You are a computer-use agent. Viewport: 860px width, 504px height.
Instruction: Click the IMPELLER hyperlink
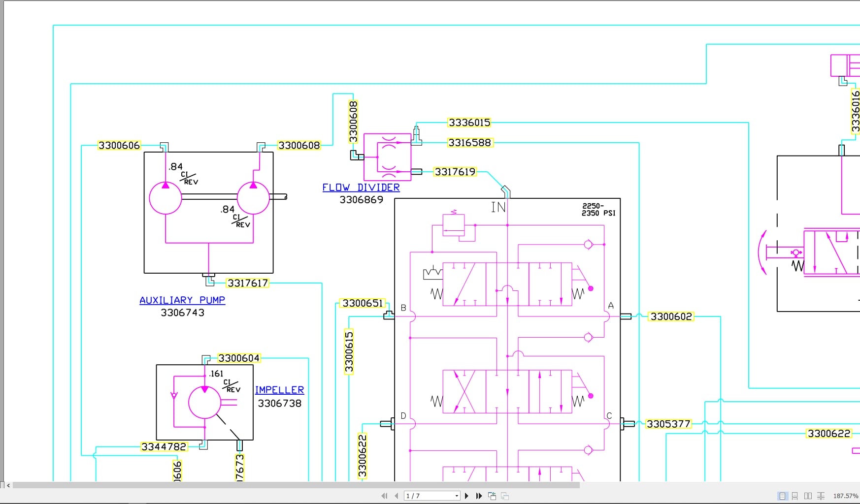click(x=279, y=390)
